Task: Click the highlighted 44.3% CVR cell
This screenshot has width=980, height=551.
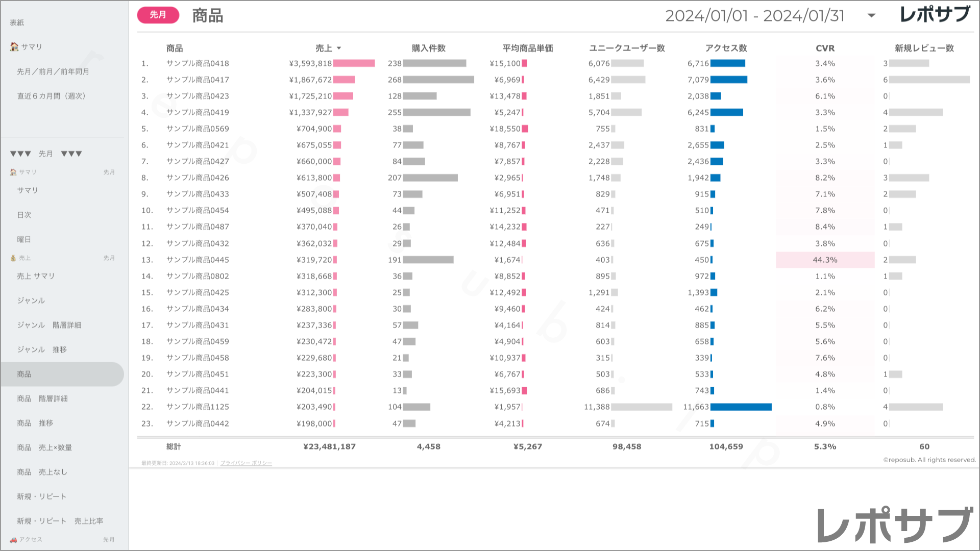Action: coord(825,260)
